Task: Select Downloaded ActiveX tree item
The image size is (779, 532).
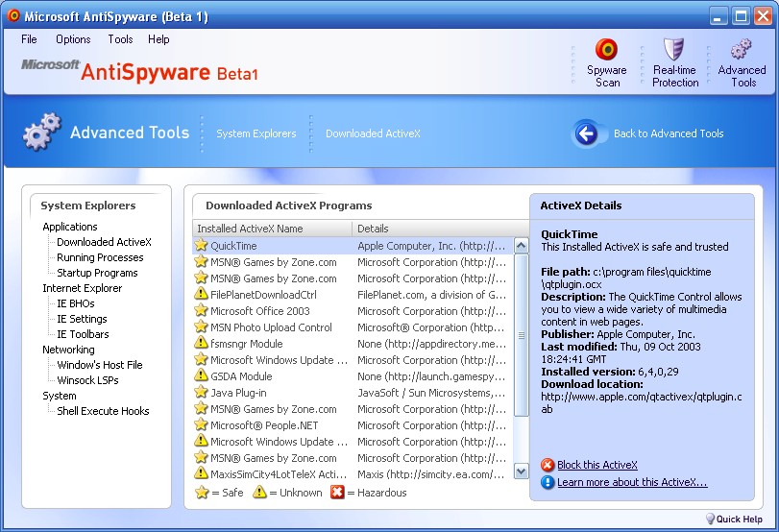Action: [104, 242]
